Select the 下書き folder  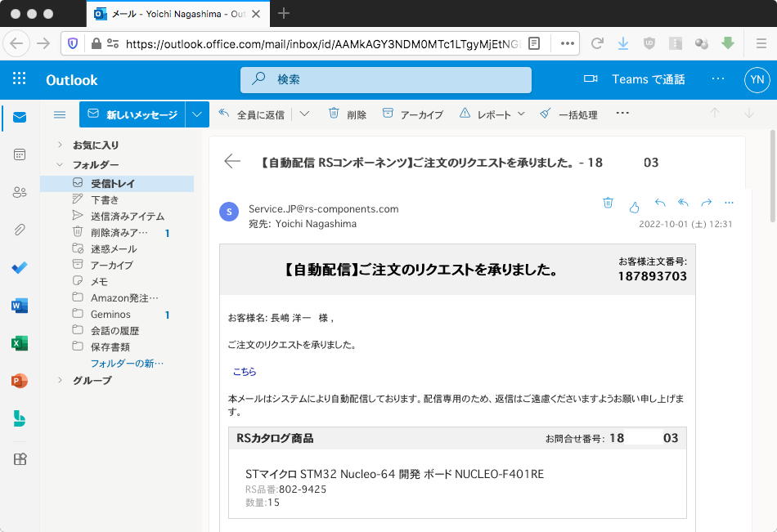pos(117,199)
